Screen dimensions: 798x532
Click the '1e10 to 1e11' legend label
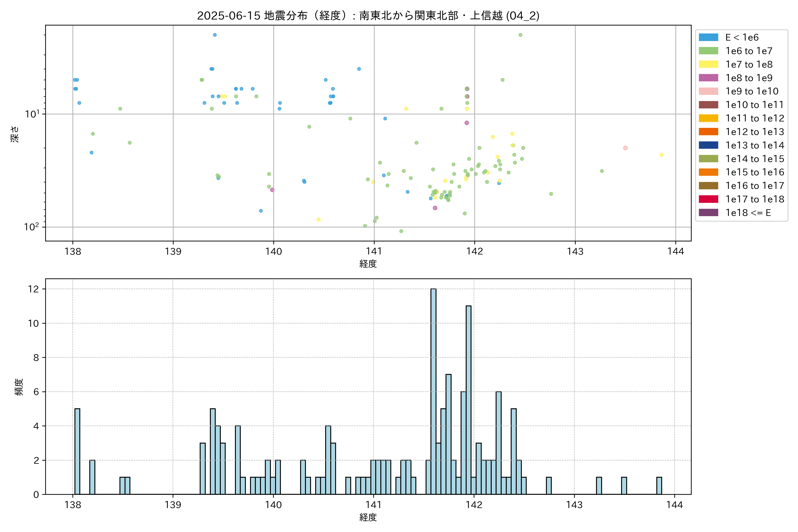pyautogui.click(x=754, y=105)
